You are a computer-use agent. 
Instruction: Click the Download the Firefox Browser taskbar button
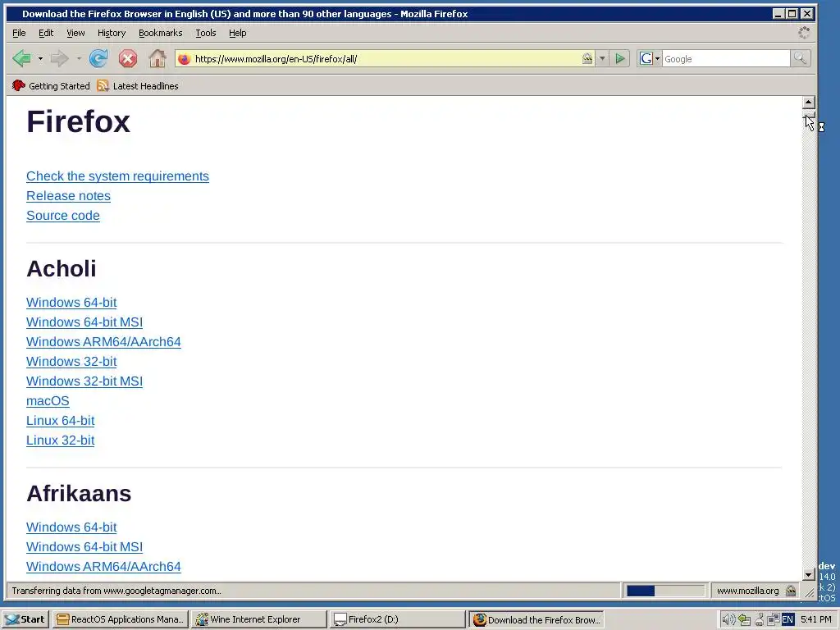pos(536,619)
